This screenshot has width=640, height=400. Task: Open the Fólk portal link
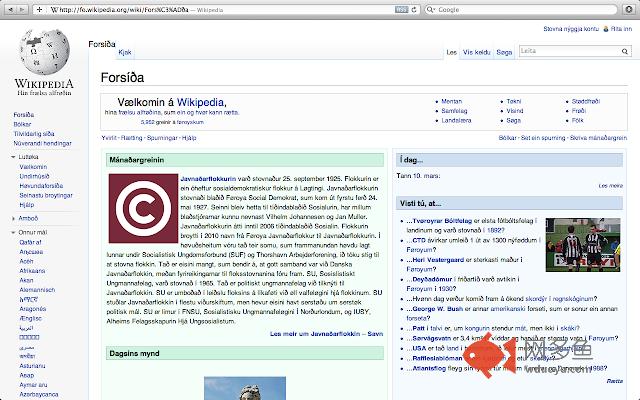pyautogui.click(x=578, y=120)
